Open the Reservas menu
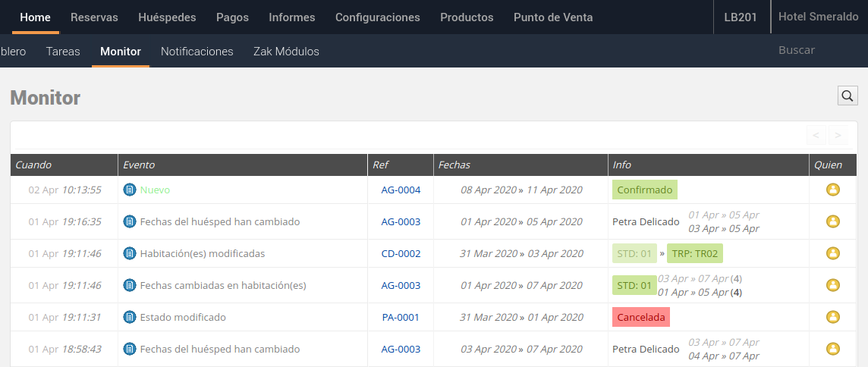868x367 pixels. [94, 17]
